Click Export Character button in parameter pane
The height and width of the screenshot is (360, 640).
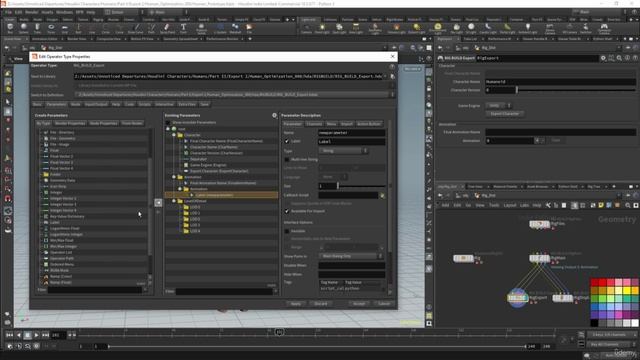point(505,114)
